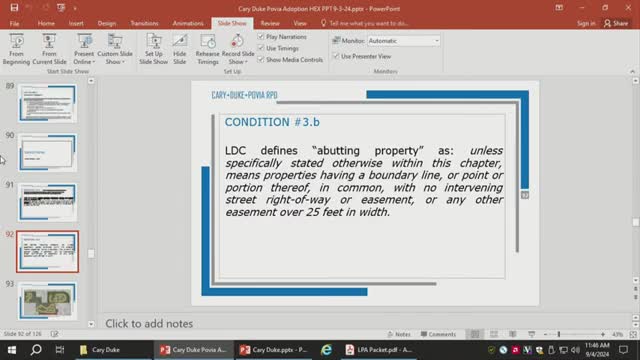Open the Present Online option
The width and height of the screenshot is (640, 360).
[x=84, y=49]
